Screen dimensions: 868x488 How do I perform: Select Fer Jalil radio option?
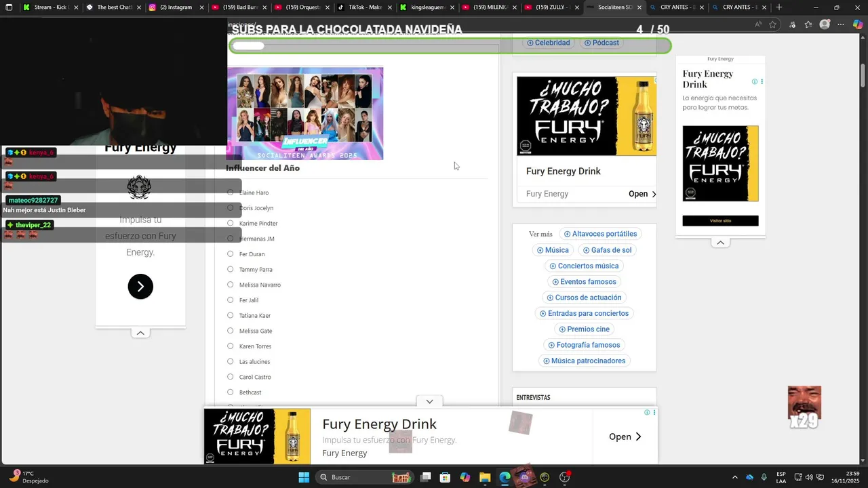(x=231, y=300)
